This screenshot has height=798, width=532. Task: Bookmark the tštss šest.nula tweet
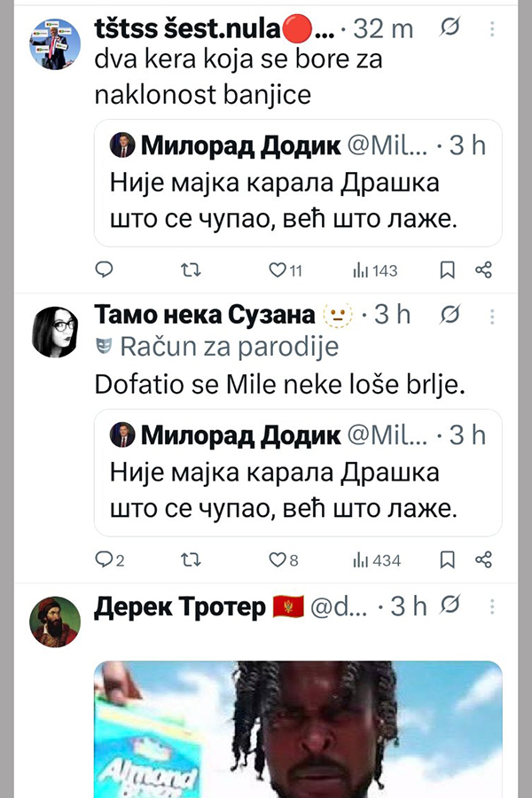tap(448, 270)
